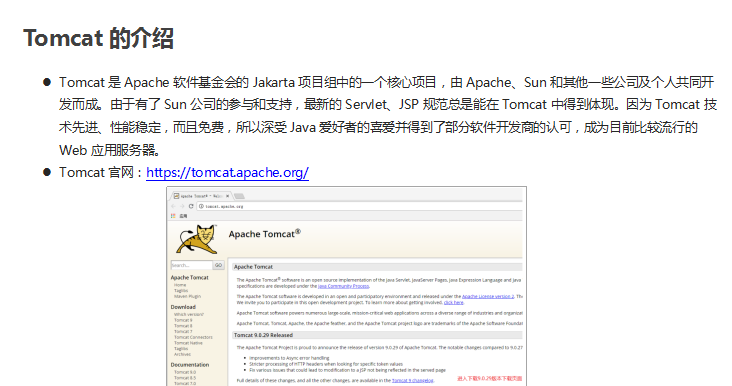
Task: Click the 'Tomcat 的介绍' heading
Action: click(99, 38)
